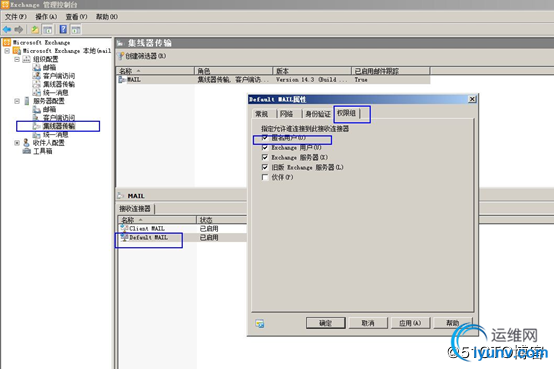Close the Default MAIL 属性 dialog
The image size is (554, 369).
(x=472, y=99)
